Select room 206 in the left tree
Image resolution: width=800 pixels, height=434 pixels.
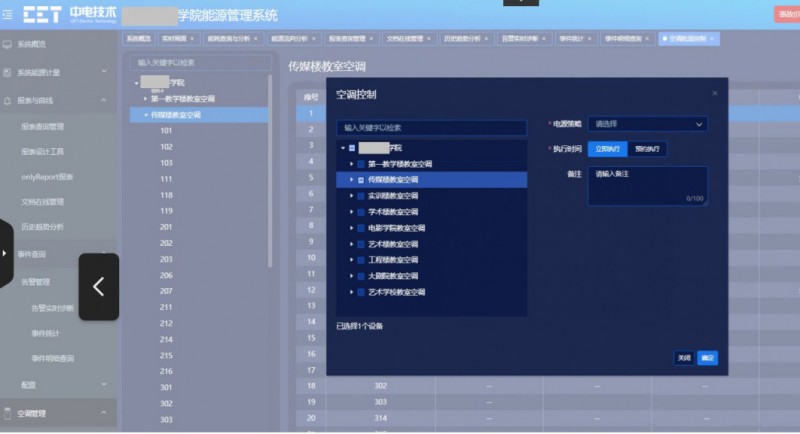166,275
